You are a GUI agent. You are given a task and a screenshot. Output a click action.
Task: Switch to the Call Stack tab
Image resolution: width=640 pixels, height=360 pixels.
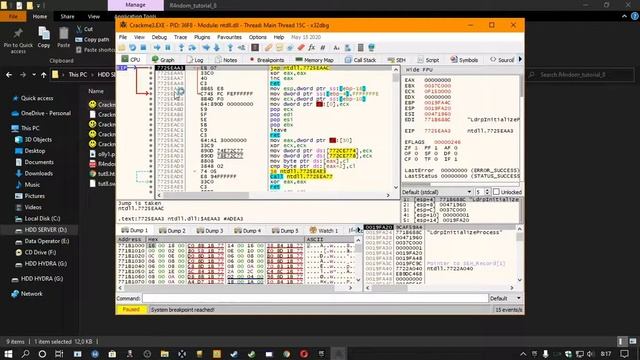[x=360, y=60]
